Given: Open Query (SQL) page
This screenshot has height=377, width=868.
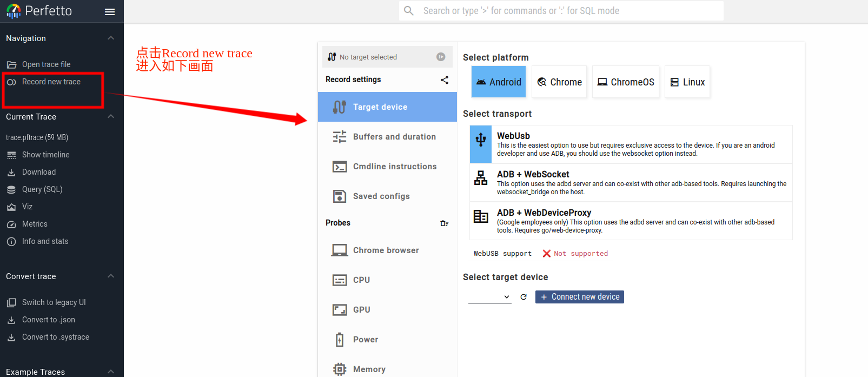Looking at the screenshot, I should (42, 189).
